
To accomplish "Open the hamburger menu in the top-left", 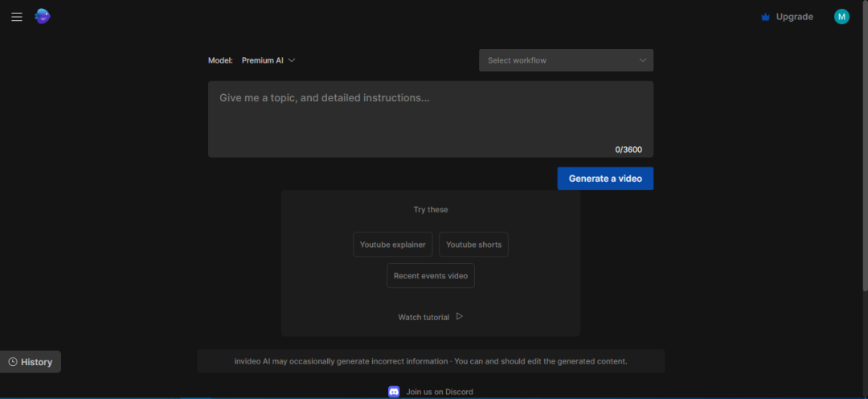I will pos(17,17).
